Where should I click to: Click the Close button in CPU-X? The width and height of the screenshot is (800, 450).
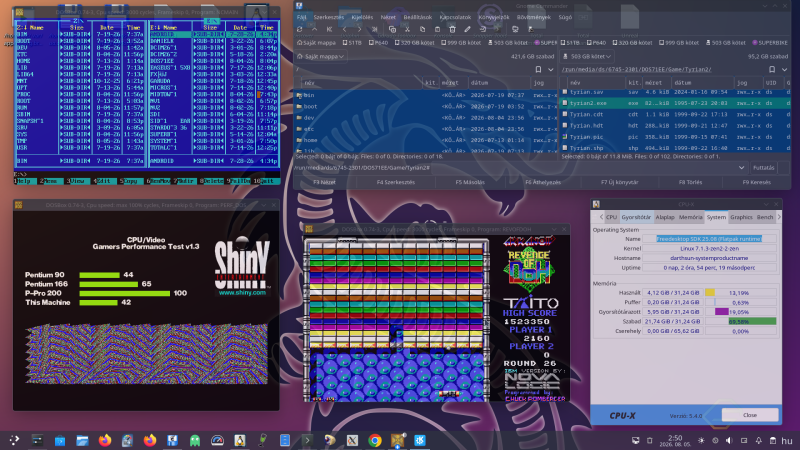tap(749, 415)
